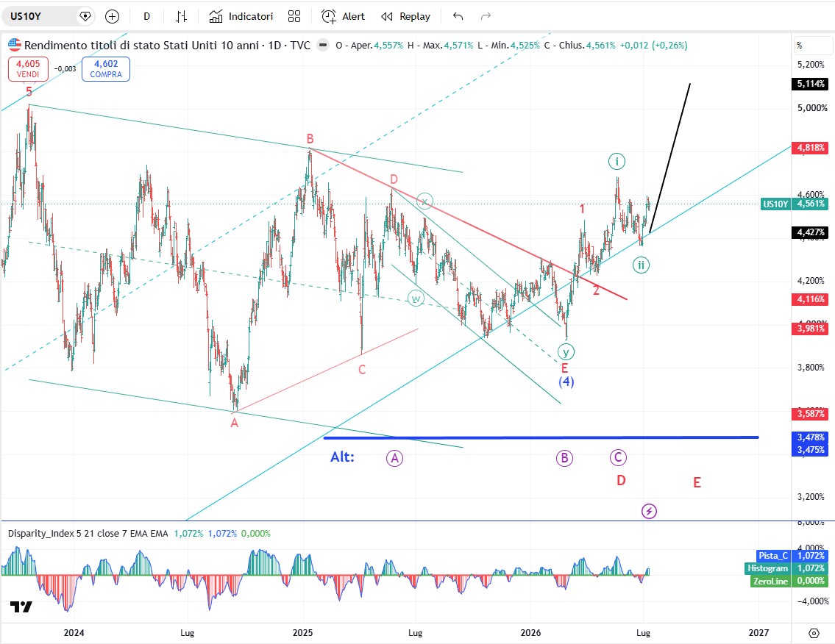
Task: Click the 2024 date on the time axis
Action: pyautogui.click(x=74, y=633)
